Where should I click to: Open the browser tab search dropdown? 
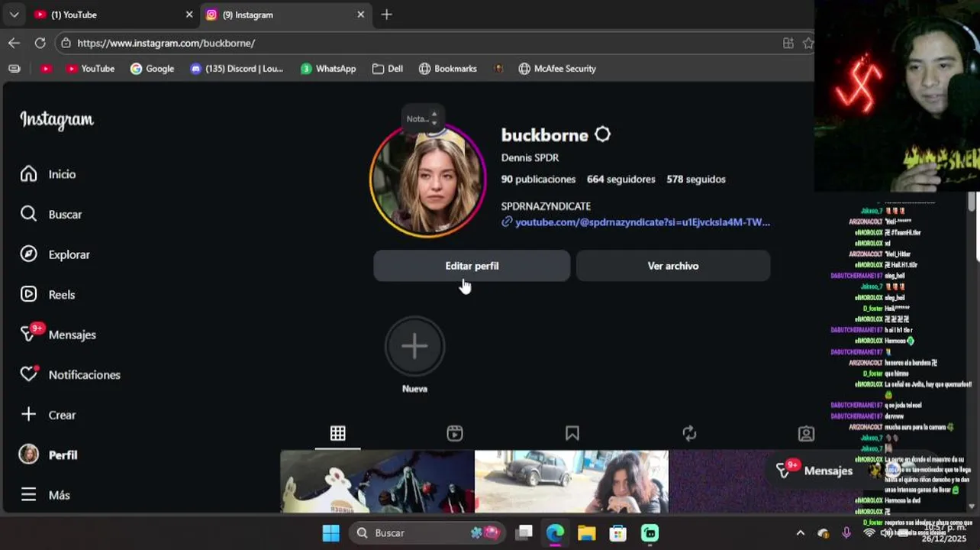pos(14,15)
